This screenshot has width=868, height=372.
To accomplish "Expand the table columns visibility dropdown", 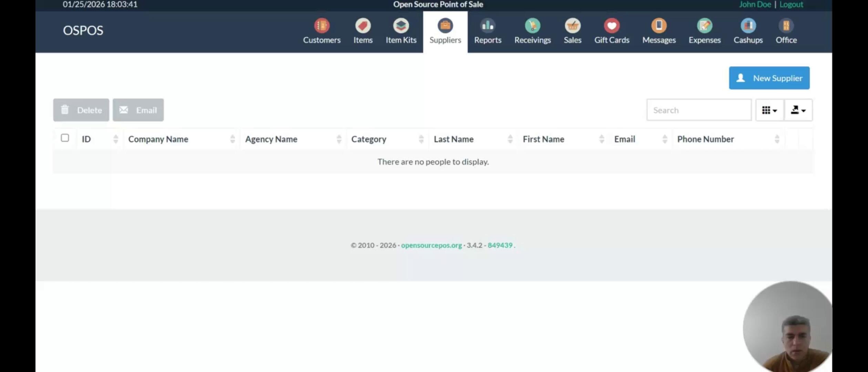I will pos(769,110).
